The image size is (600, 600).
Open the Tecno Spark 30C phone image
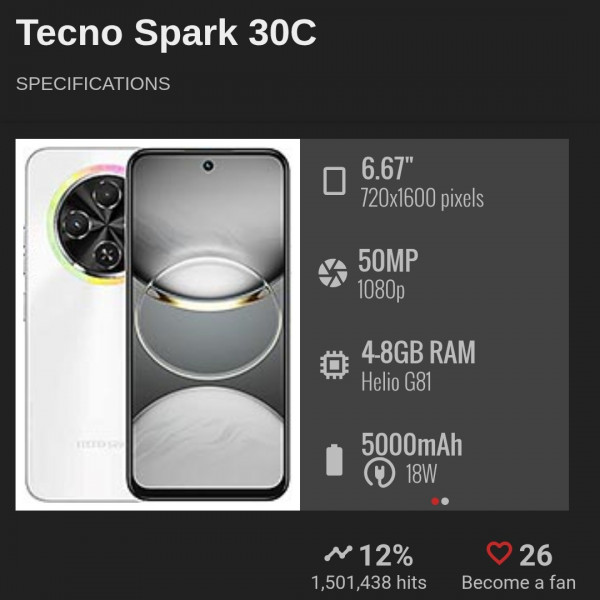[x=158, y=324]
